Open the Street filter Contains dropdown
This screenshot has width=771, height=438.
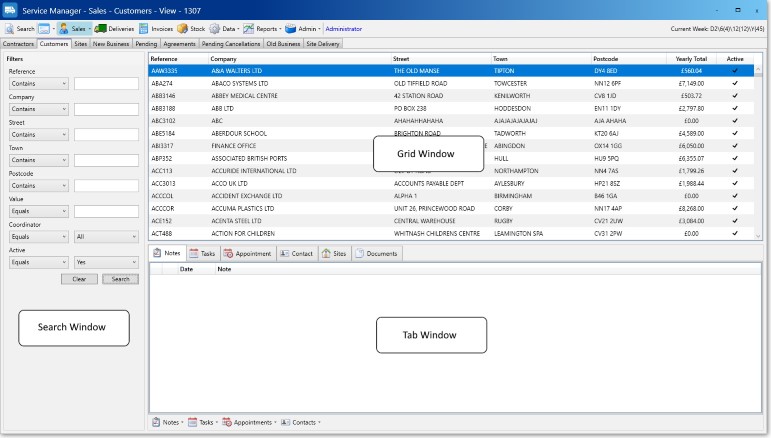click(x=39, y=135)
